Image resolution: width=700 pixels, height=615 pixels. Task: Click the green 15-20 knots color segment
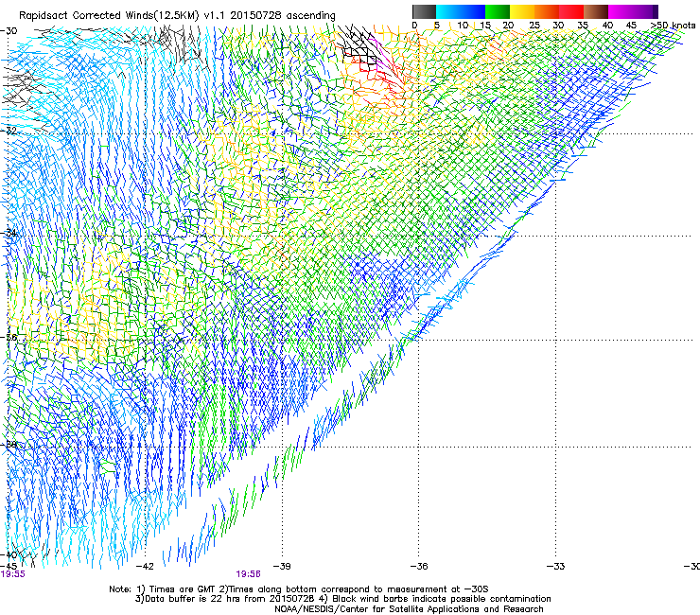498,11
